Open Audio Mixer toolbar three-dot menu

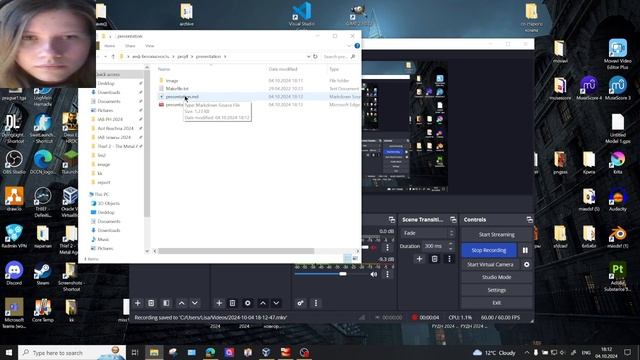(316, 303)
